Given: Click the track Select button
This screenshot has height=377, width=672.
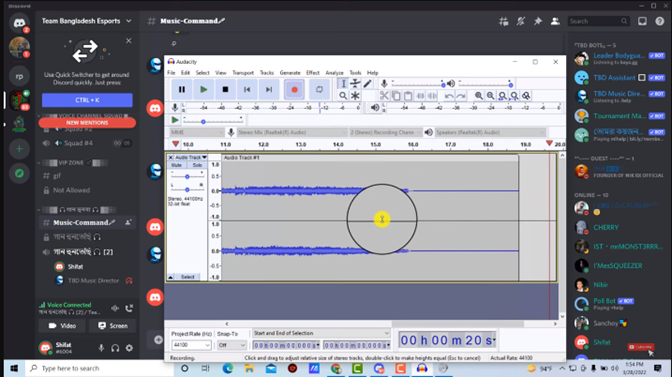Looking at the screenshot, I should [x=188, y=277].
